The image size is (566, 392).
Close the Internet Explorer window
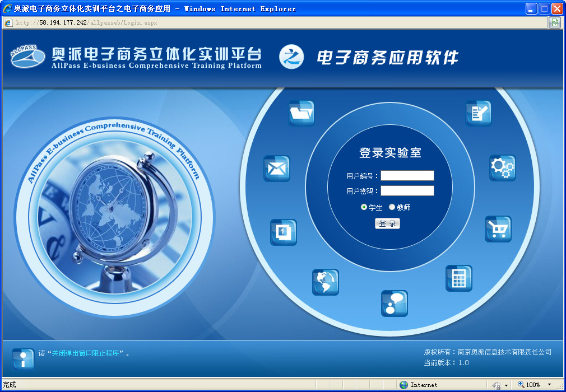point(557,8)
